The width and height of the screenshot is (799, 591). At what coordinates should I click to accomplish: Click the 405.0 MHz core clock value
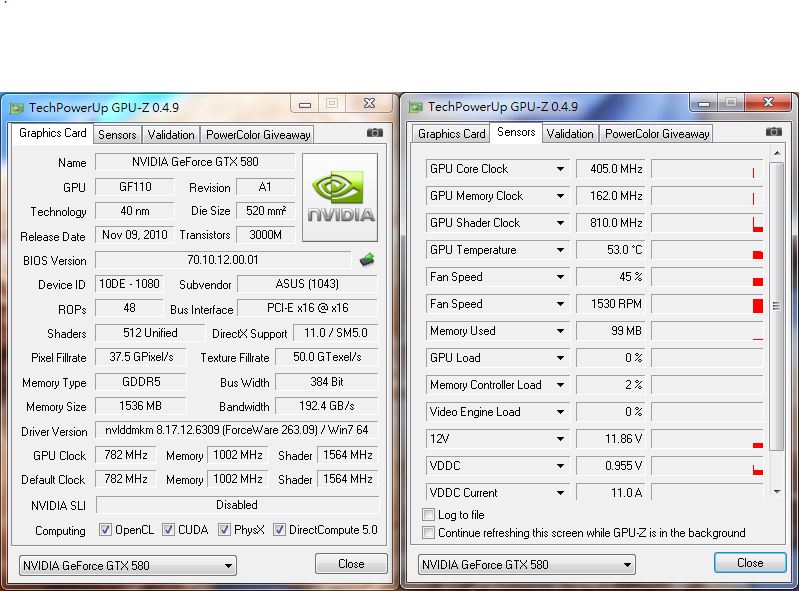tap(610, 169)
